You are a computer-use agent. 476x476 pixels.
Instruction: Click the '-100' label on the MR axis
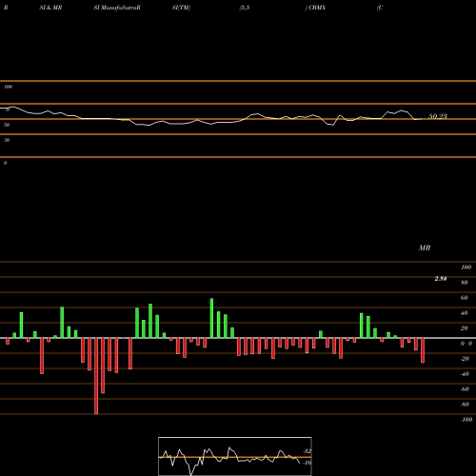tap(466, 420)
